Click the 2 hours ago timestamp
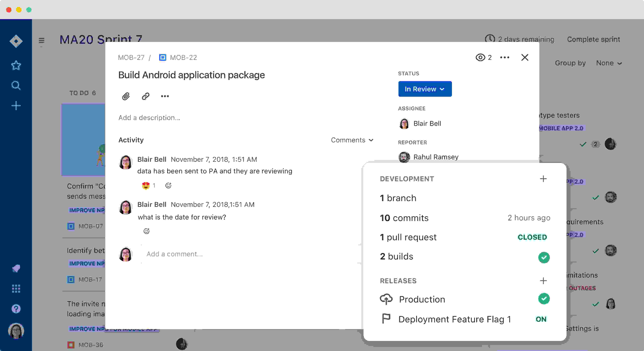Image resolution: width=644 pixels, height=351 pixels. click(x=529, y=218)
